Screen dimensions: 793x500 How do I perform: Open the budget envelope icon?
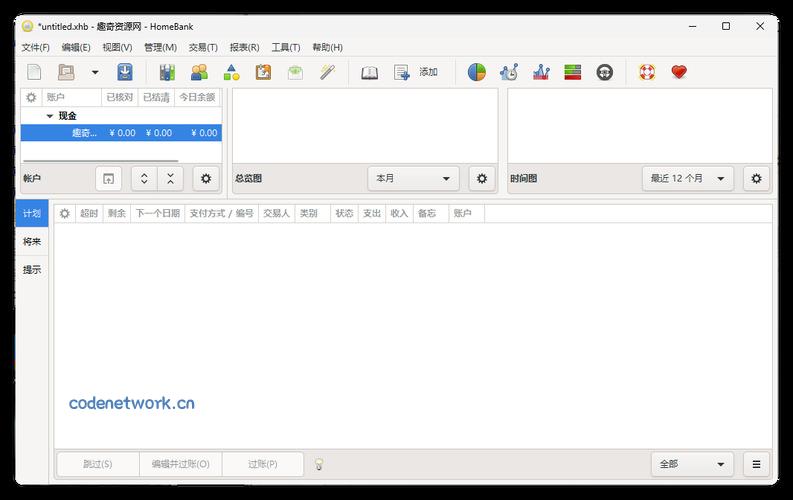295,72
